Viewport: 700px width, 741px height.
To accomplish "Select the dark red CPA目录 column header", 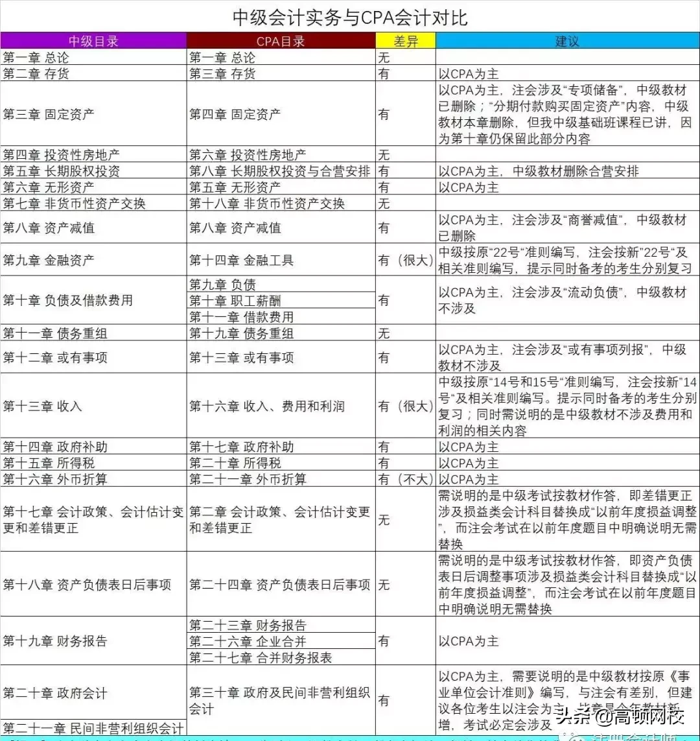I will pyautogui.click(x=280, y=40).
